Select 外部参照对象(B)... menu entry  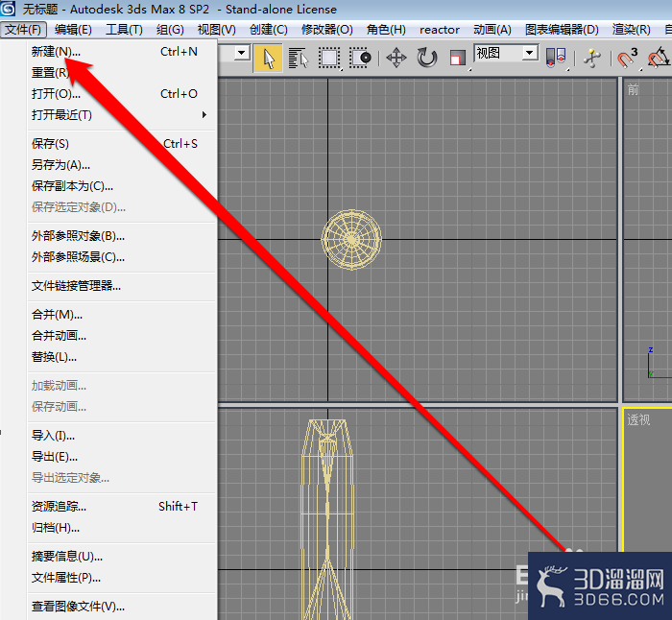[122, 236]
